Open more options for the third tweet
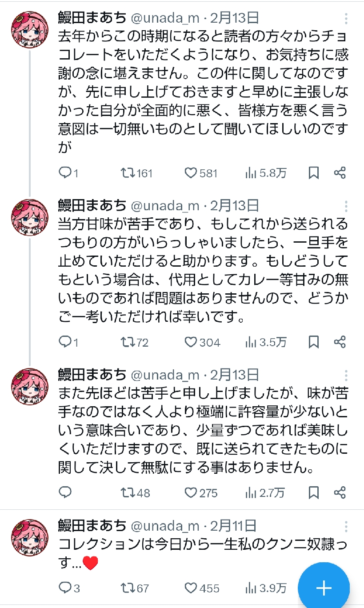This screenshot has height=608, width=364. click(346, 374)
